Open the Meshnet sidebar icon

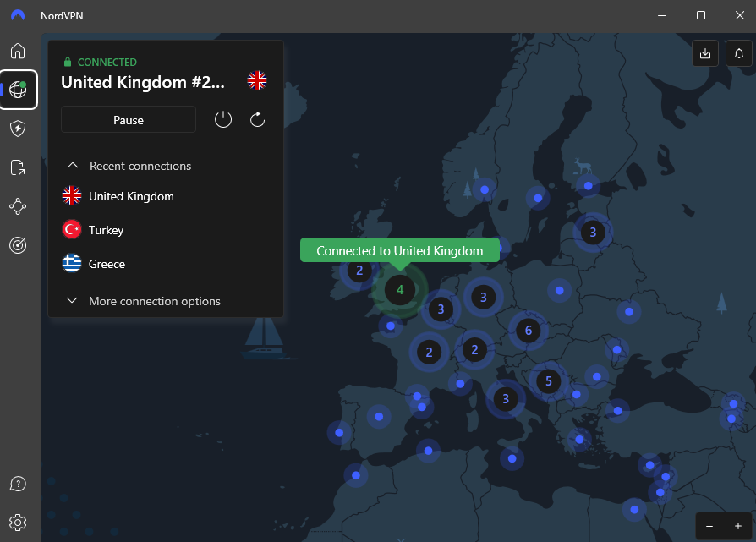coord(18,206)
